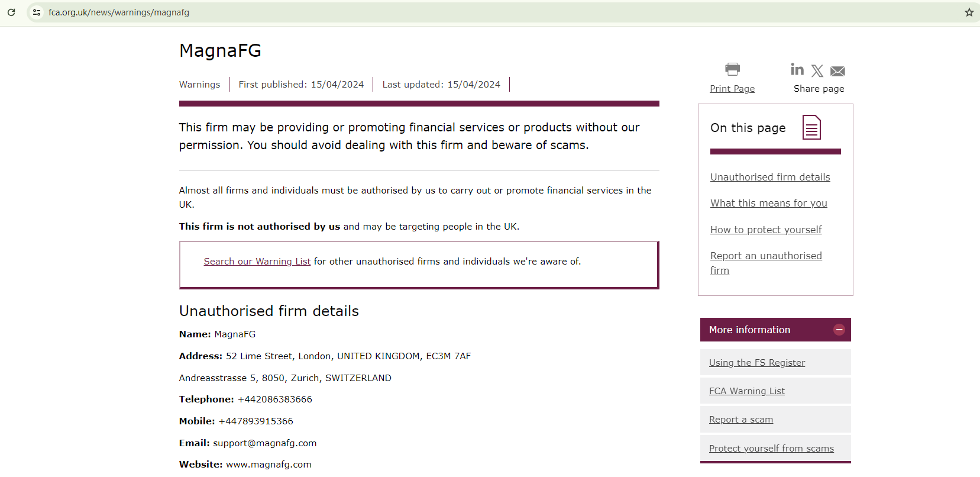Open the FCA Warning List link
Image resolution: width=980 pixels, height=477 pixels.
(747, 391)
